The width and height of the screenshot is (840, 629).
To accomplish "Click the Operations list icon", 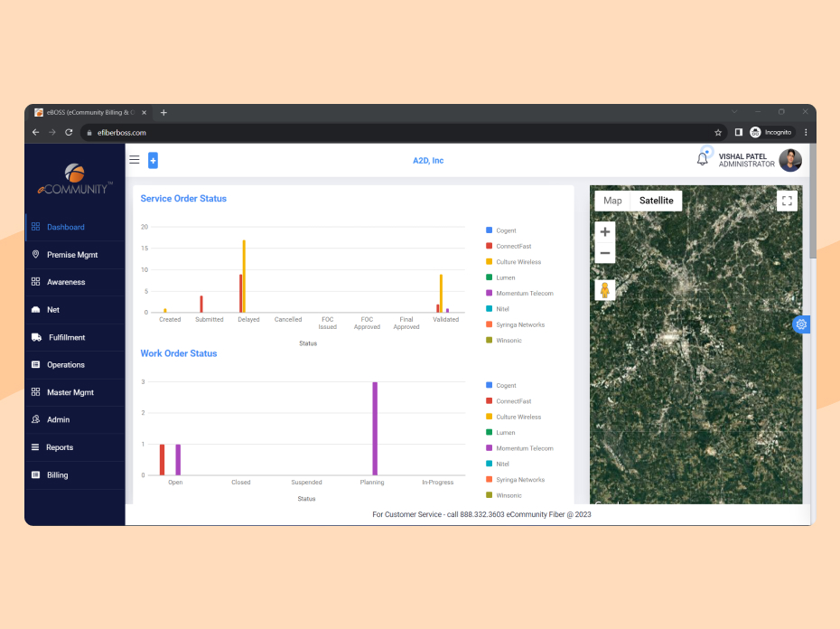I will 36,364.
